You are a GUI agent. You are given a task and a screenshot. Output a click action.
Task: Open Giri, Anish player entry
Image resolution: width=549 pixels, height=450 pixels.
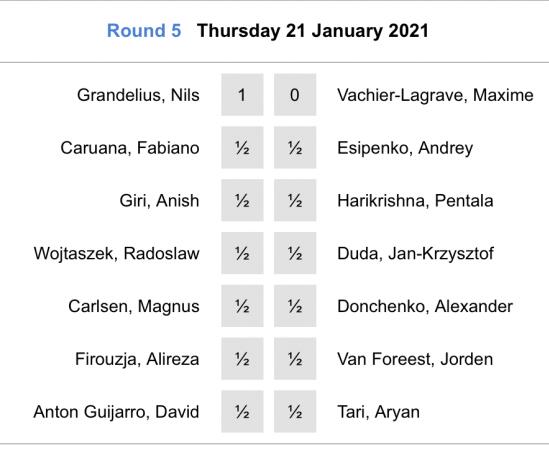[x=159, y=201]
